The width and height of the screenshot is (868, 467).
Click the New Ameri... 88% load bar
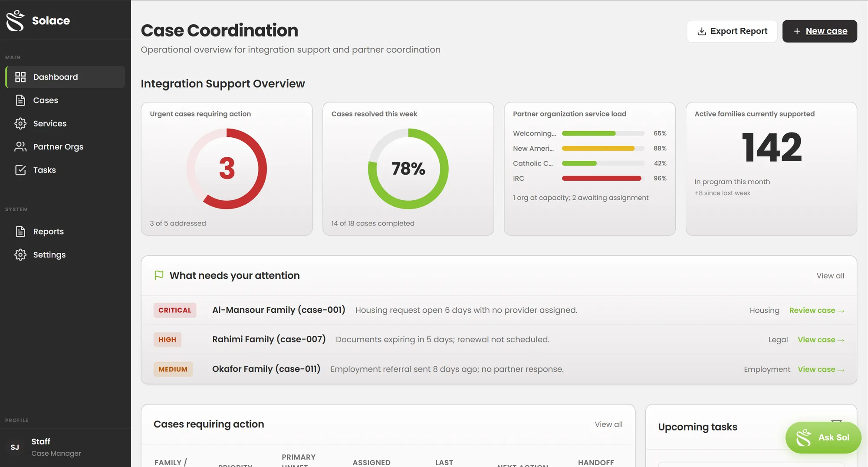pos(603,148)
